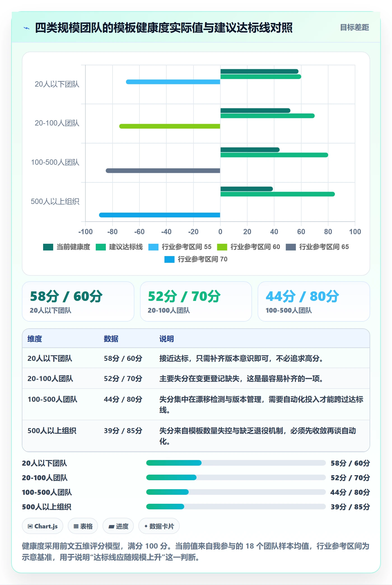
Task: Select the 500人以上组织 table row
Action: (x=196, y=436)
